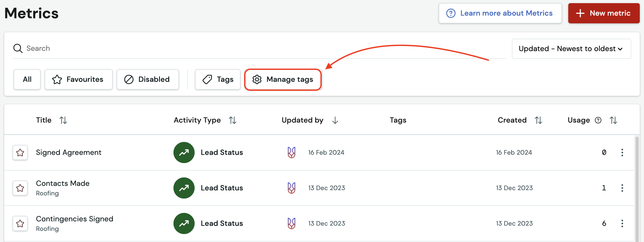Image resolution: width=644 pixels, height=242 pixels.
Task: Open the Signed Agreement metric title
Action: [x=69, y=153]
